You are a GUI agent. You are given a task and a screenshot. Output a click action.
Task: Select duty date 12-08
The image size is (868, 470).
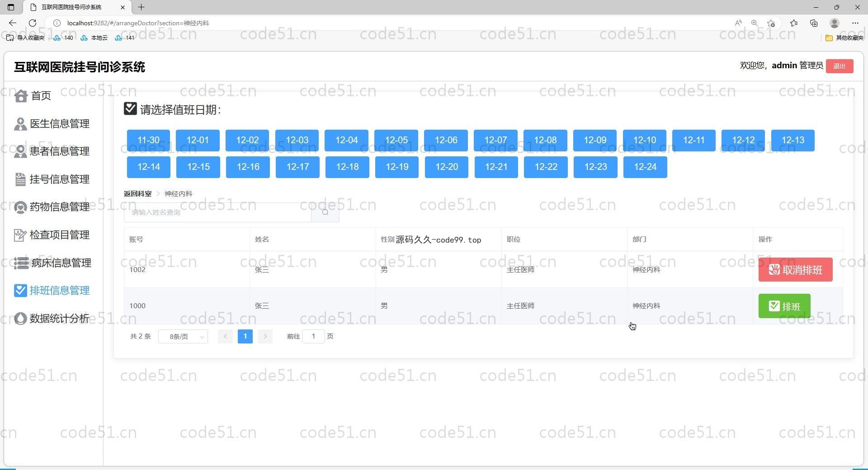(x=545, y=141)
